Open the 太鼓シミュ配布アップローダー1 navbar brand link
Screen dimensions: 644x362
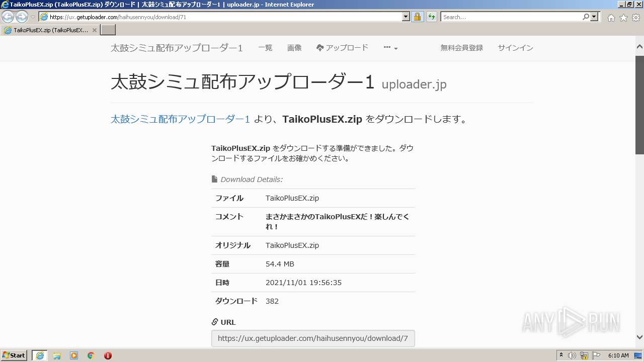pos(177,48)
